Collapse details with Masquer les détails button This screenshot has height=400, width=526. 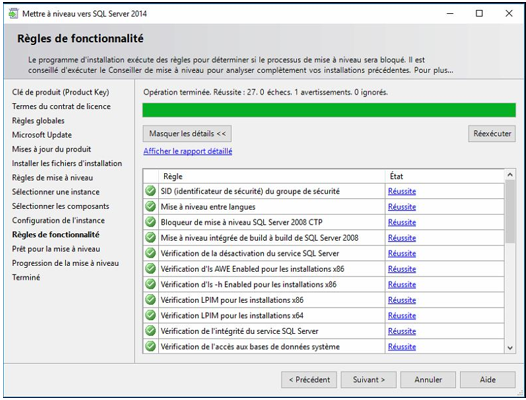click(187, 134)
